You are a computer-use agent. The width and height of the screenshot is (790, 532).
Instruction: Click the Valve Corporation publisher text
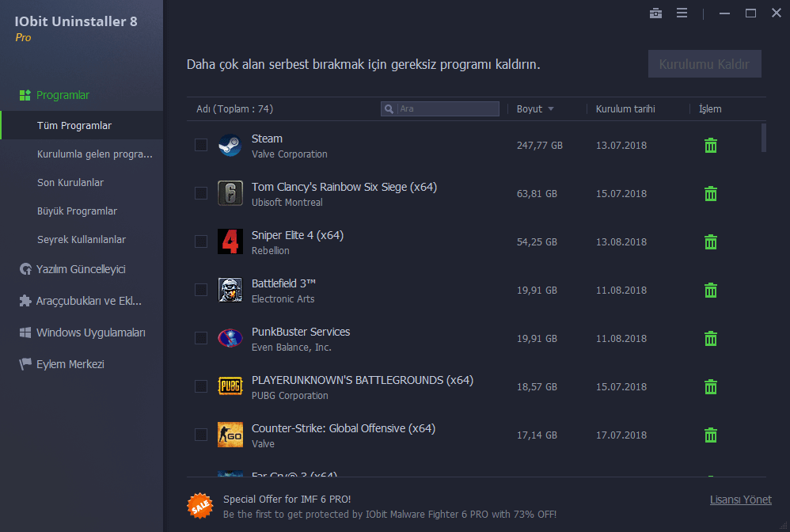click(289, 154)
